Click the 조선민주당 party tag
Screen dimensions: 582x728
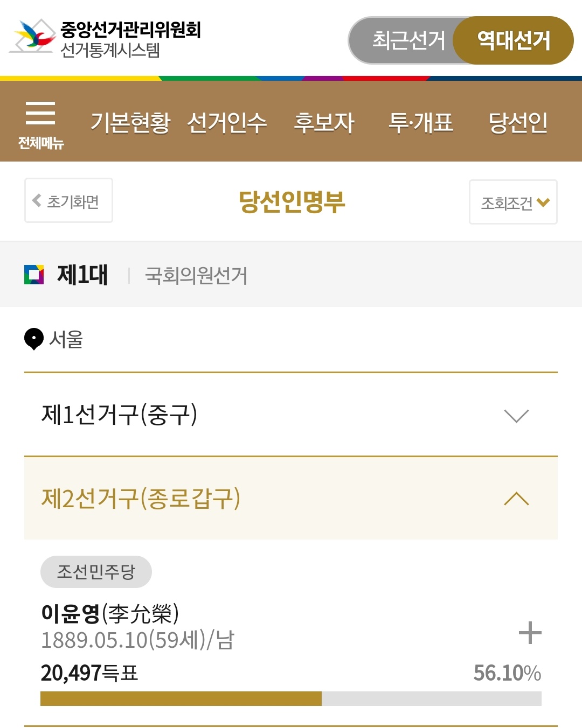point(96,571)
